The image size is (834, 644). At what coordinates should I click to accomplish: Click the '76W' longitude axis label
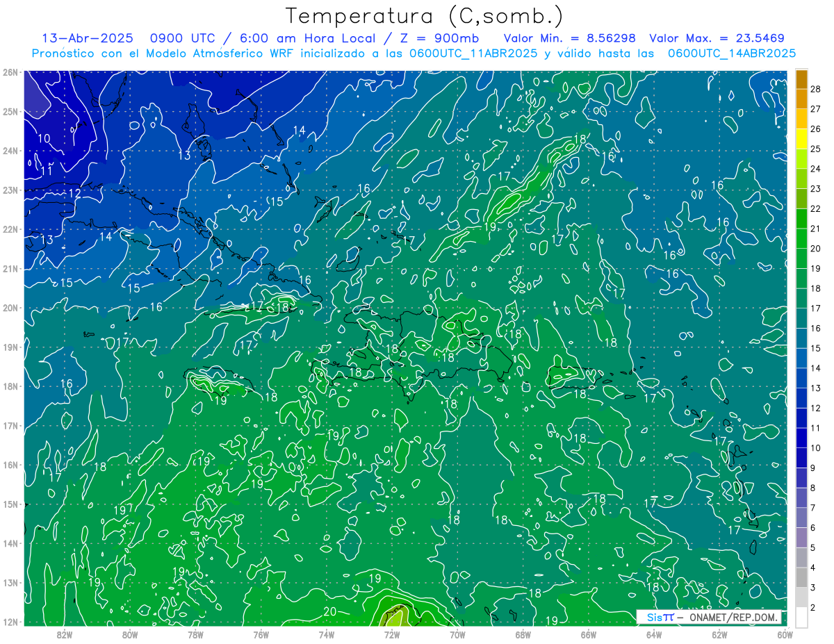click(261, 634)
